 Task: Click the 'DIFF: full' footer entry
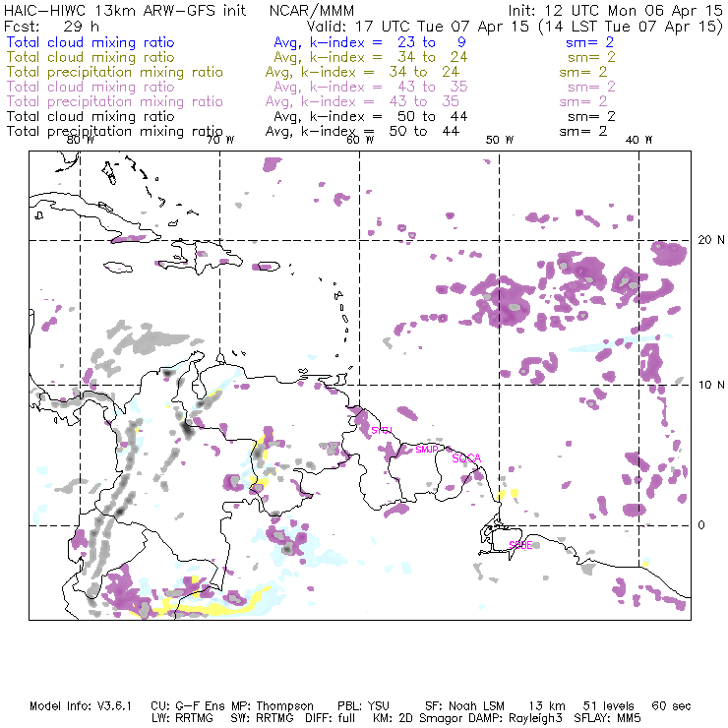330,718
